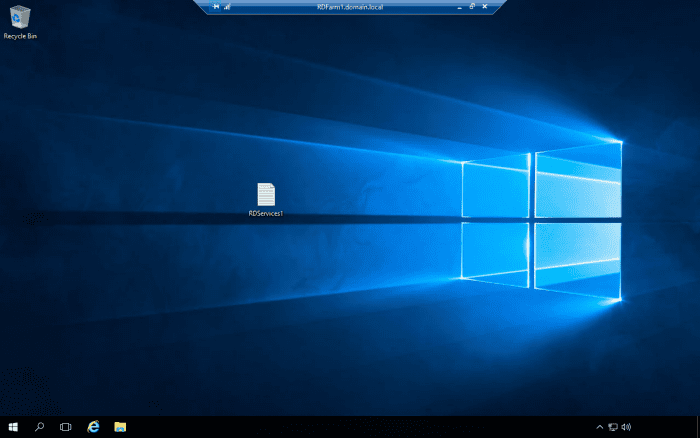Image resolution: width=700 pixels, height=438 pixels.
Task: Open Task View from the taskbar
Action: pyautogui.click(x=66, y=427)
